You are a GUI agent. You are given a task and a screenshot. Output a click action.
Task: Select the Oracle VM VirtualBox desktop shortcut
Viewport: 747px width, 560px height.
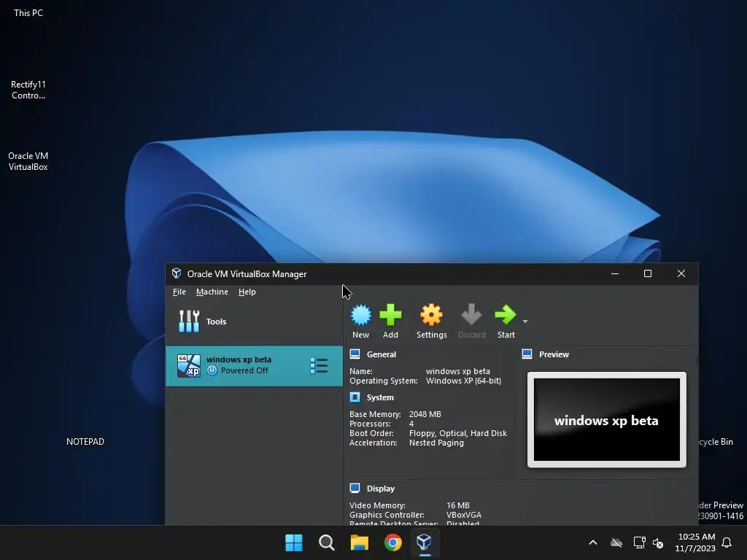(x=28, y=161)
